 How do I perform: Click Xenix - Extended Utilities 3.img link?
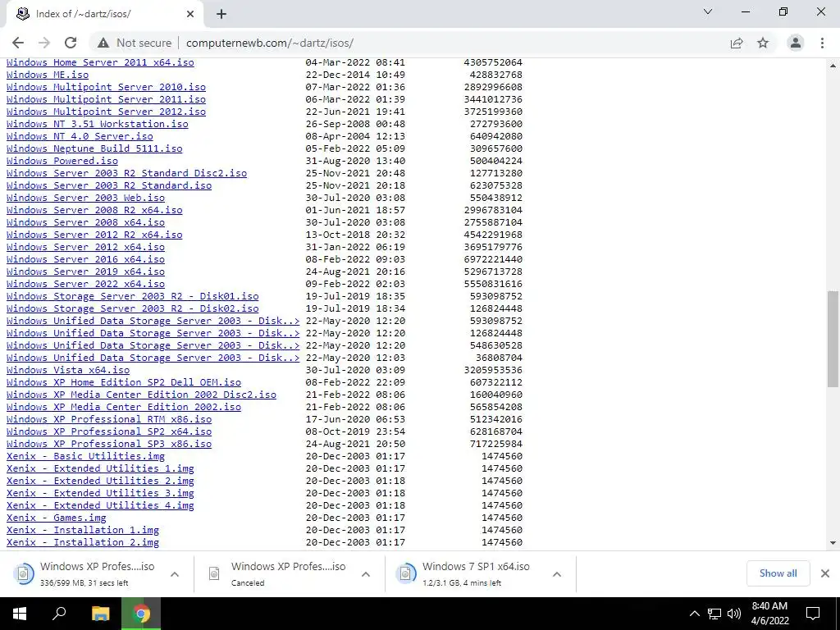pyautogui.click(x=100, y=493)
